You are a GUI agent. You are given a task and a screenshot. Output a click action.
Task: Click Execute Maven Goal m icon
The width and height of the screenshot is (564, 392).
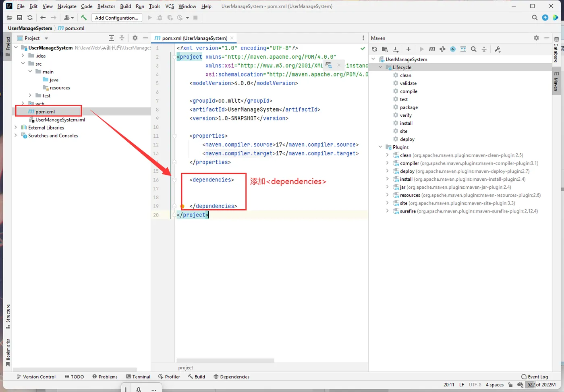point(432,49)
